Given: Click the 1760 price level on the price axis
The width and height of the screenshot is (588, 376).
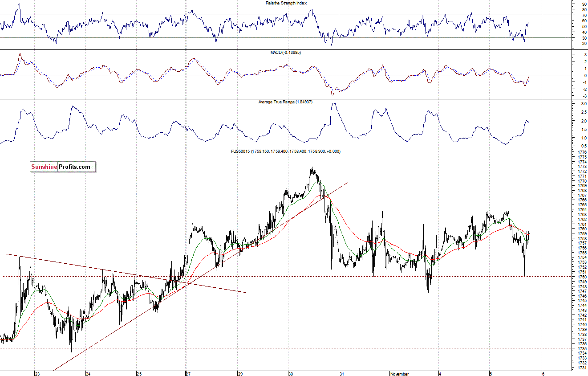Looking at the screenshot, I should pyautogui.click(x=581, y=229).
